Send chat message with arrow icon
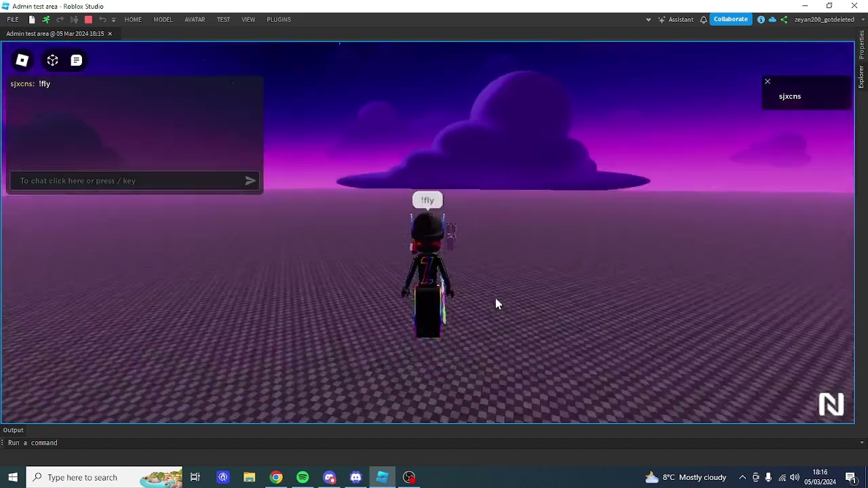This screenshot has height=488, width=868. pyautogui.click(x=250, y=181)
